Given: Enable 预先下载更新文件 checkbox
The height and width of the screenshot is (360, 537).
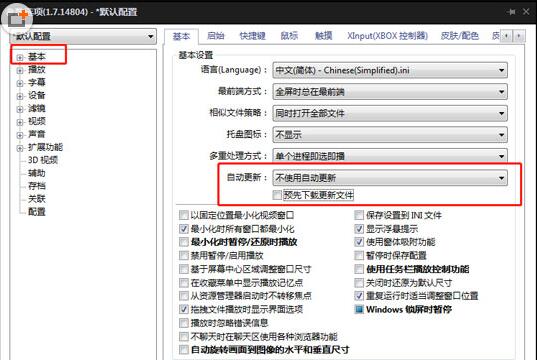Looking at the screenshot, I should point(277,195).
